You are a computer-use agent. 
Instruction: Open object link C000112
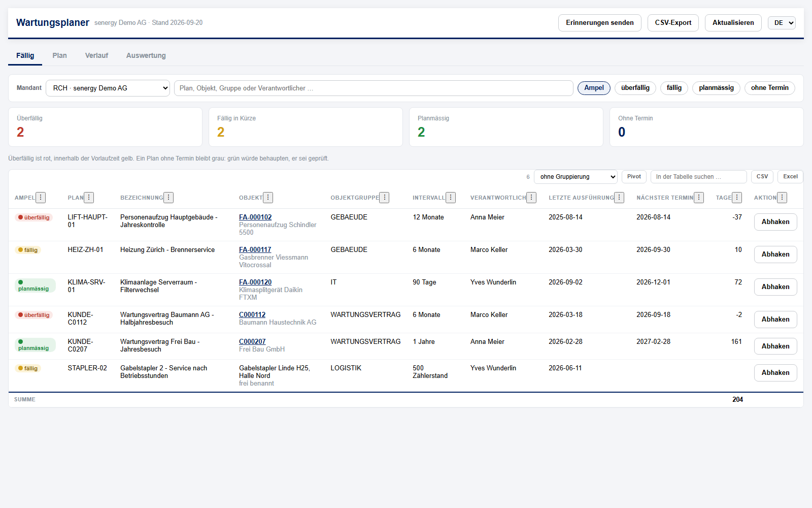[x=252, y=314]
